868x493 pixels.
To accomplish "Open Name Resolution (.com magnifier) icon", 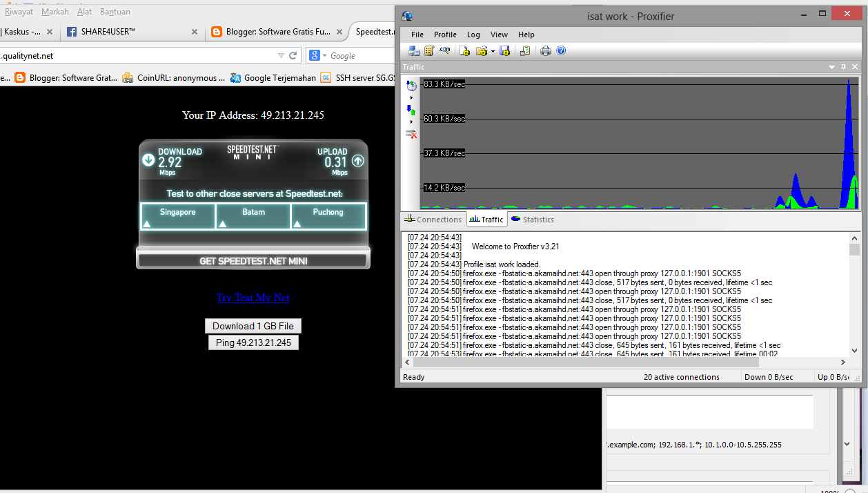I will tap(444, 51).
